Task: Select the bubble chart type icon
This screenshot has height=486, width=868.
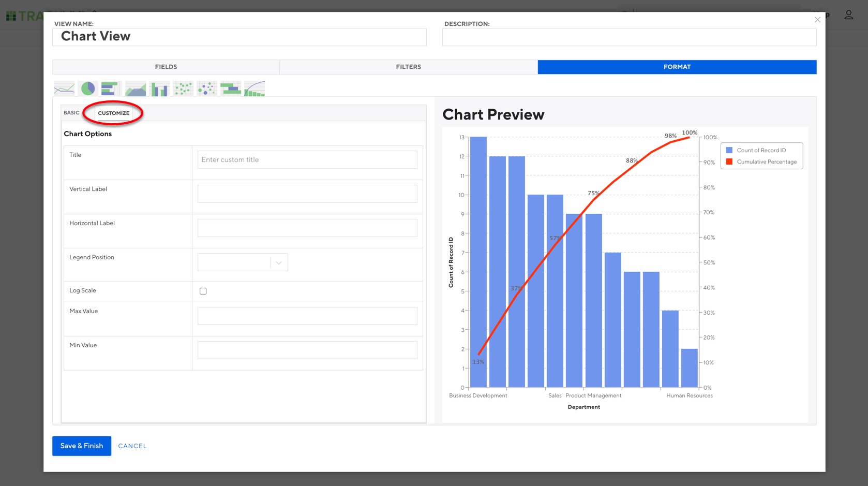Action: click(x=207, y=89)
